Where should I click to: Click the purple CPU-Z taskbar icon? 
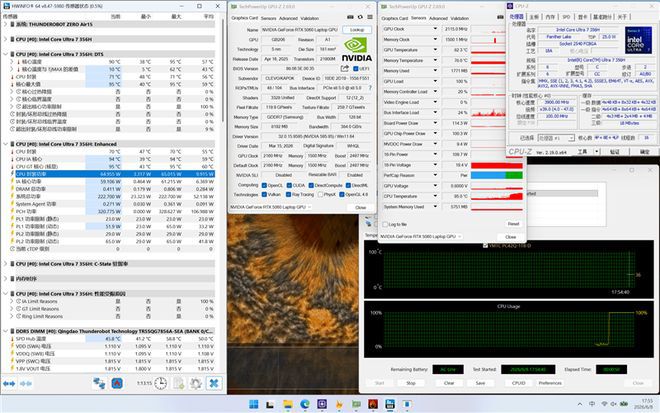pyautogui.click(x=322, y=404)
